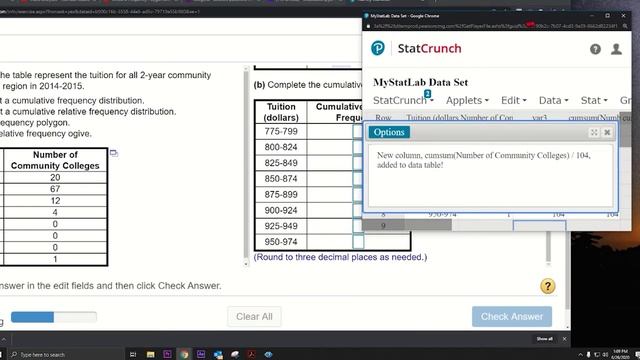Click the value 67 in colleges table

pos(55,189)
